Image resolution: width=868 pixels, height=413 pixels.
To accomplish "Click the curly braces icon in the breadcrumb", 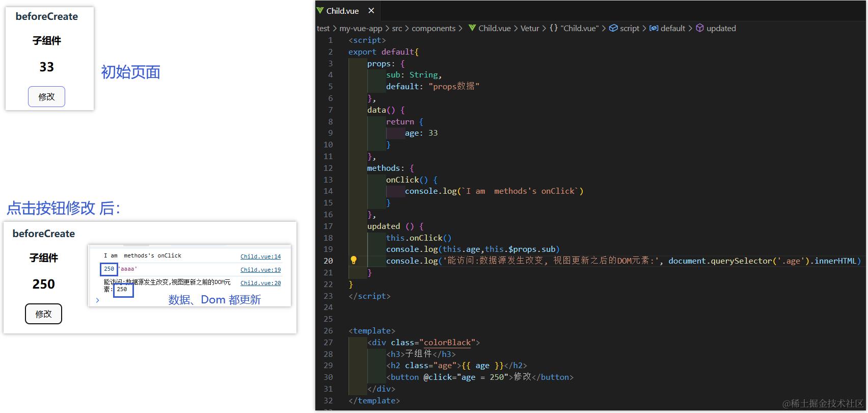I will [554, 28].
